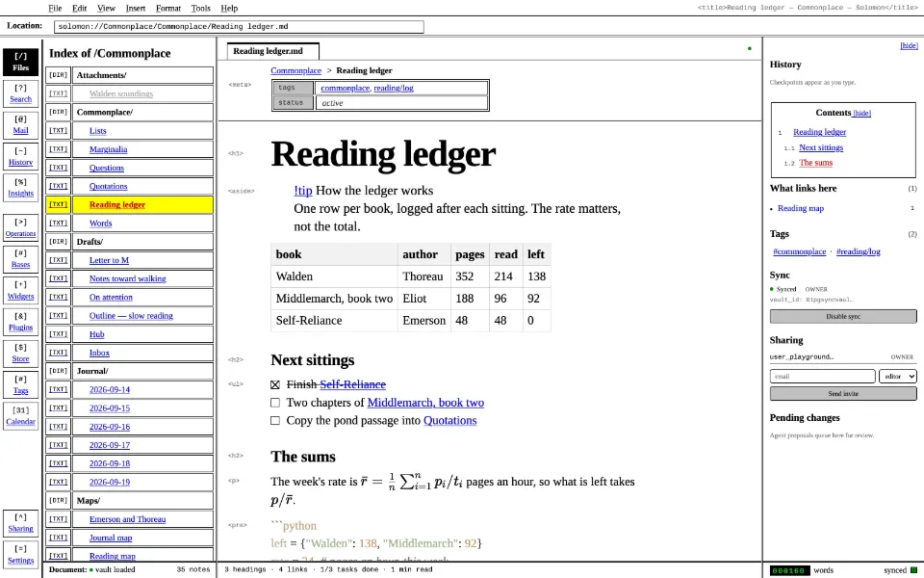Follow the Commonplace breadcrumb link
This screenshot has height=578, width=924.
click(x=295, y=70)
